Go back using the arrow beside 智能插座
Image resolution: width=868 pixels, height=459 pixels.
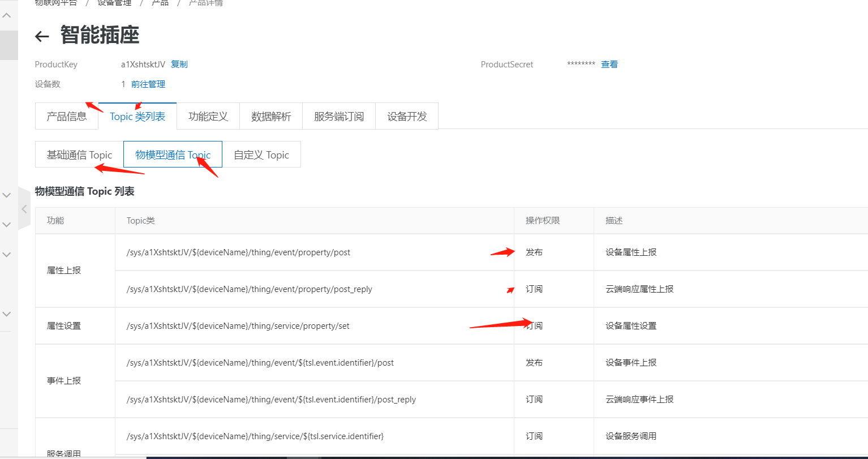click(x=42, y=37)
